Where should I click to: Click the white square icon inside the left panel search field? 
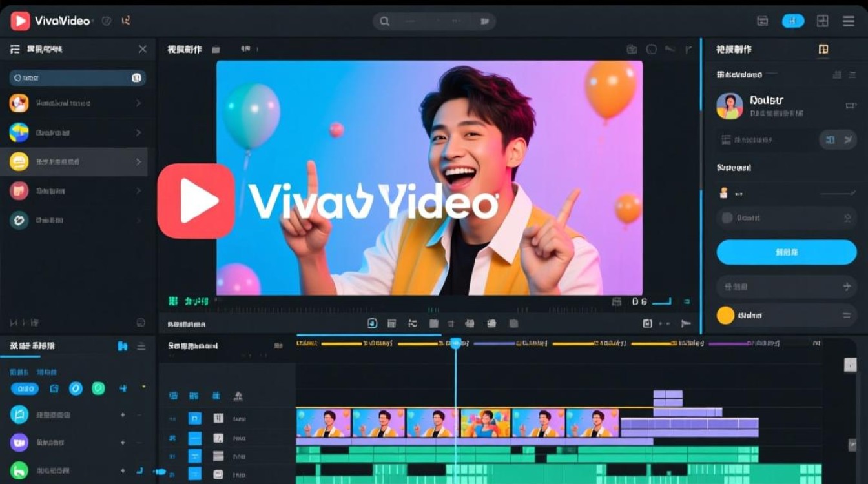136,78
